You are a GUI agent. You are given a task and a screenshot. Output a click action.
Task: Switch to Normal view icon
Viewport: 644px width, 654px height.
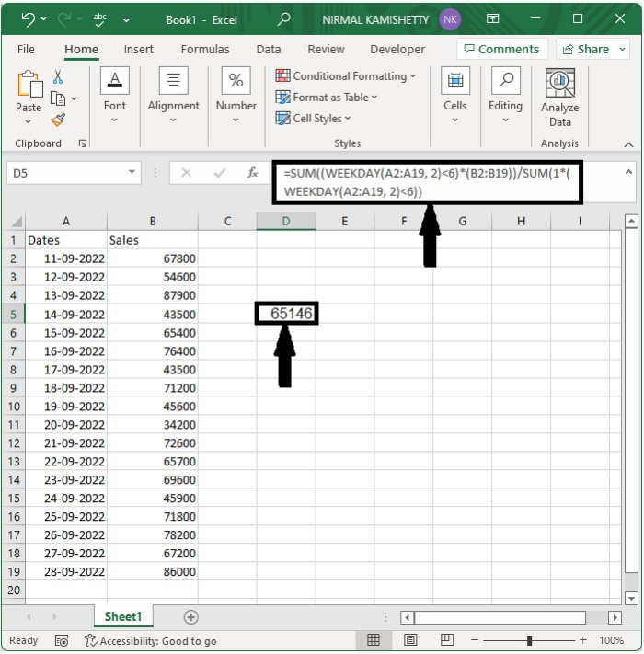pyautogui.click(x=373, y=640)
